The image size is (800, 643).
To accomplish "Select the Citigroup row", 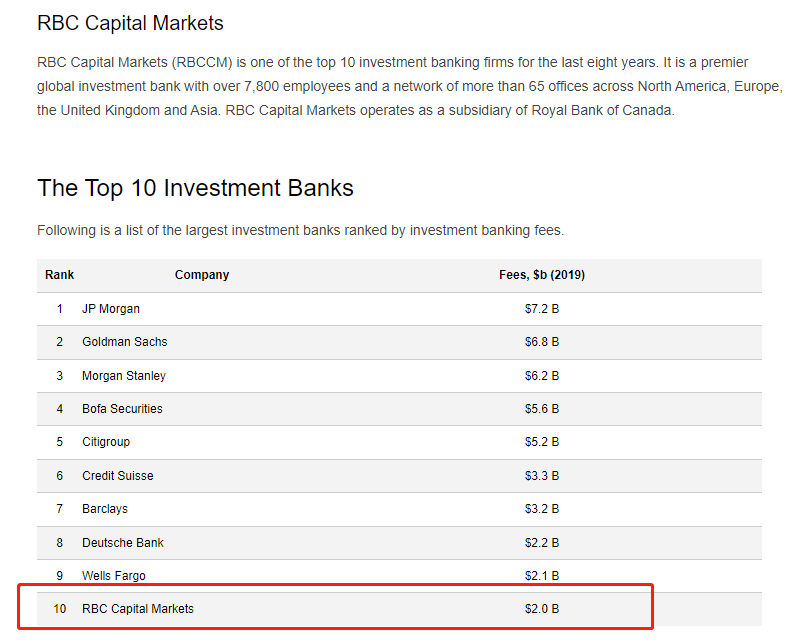I will pyautogui.click(x=399, y=442).
